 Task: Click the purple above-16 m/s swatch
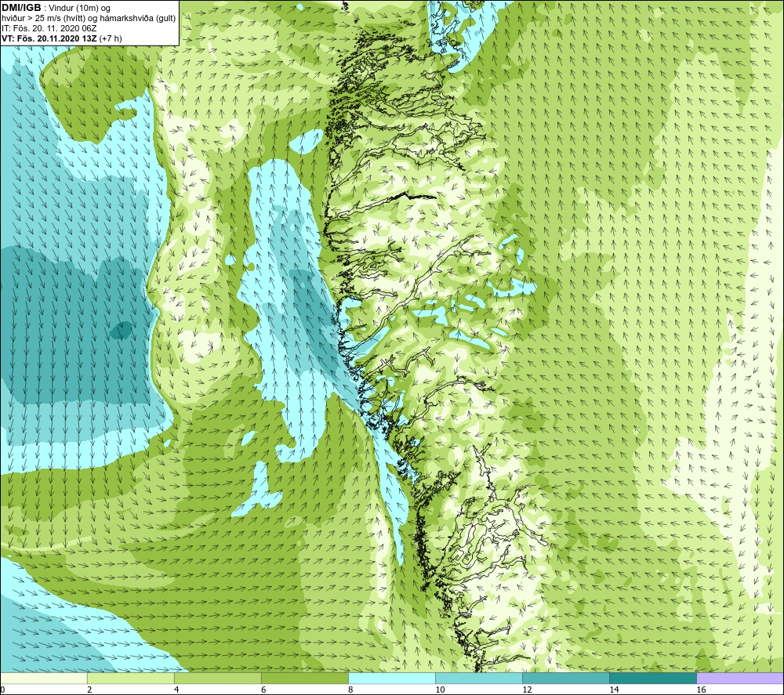pyautogui.click(x=740, y=678)
